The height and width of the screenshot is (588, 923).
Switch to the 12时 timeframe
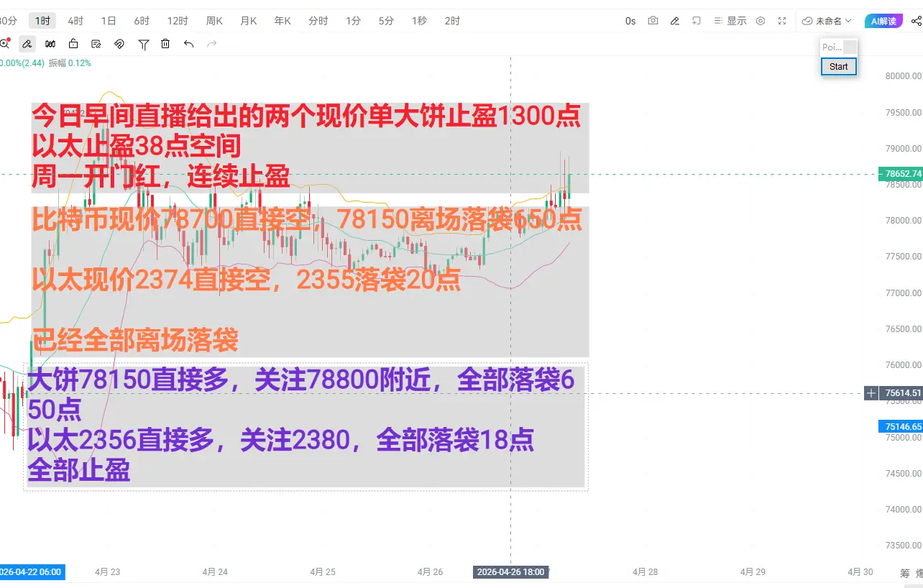coord(178,21)
